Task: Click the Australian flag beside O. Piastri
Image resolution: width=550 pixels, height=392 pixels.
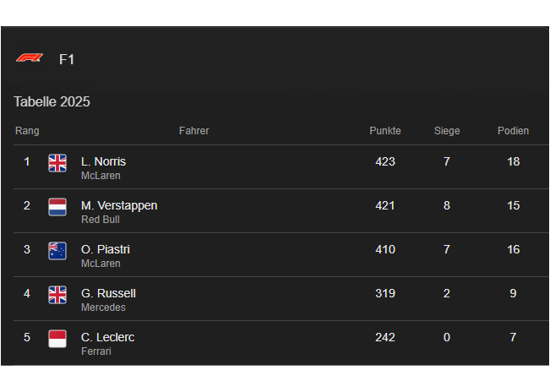Action: [57, 251]
